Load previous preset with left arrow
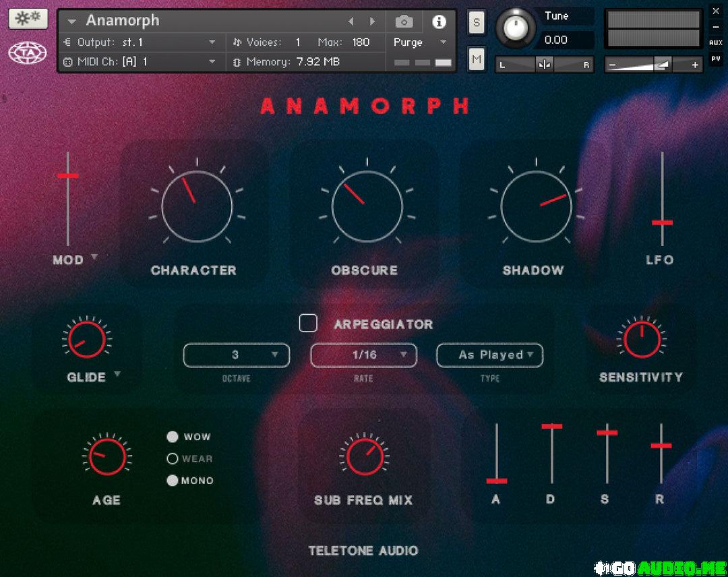 (x=351, y=22)
